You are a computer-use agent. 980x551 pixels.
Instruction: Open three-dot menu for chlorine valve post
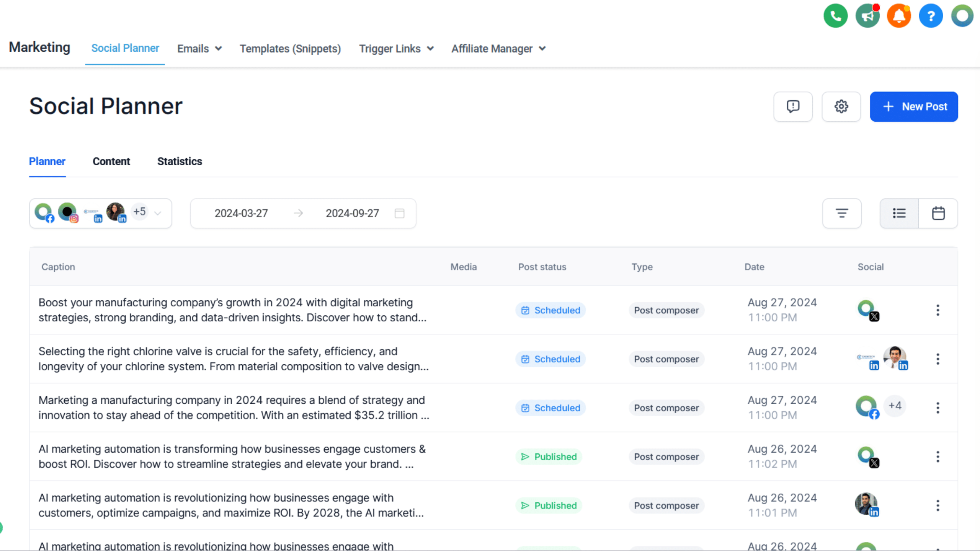point(938,359)
